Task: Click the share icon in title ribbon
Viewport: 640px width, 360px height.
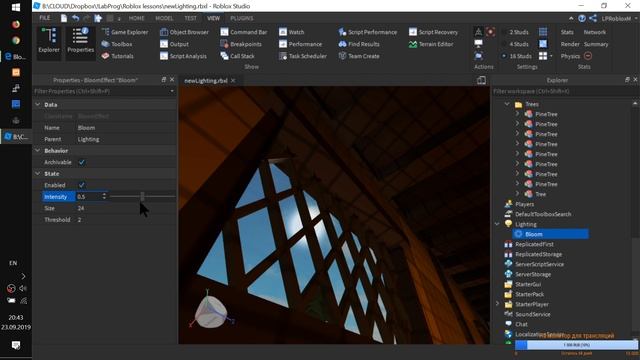Action: 593,18
